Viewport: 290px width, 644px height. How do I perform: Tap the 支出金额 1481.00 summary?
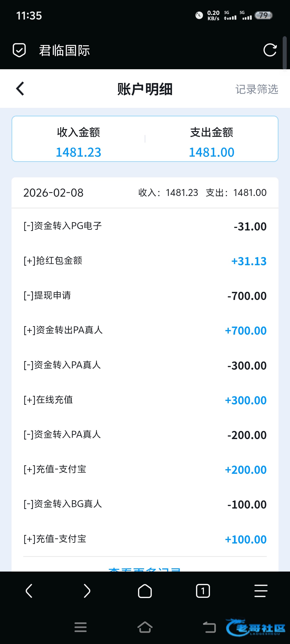tap(212, 142)
